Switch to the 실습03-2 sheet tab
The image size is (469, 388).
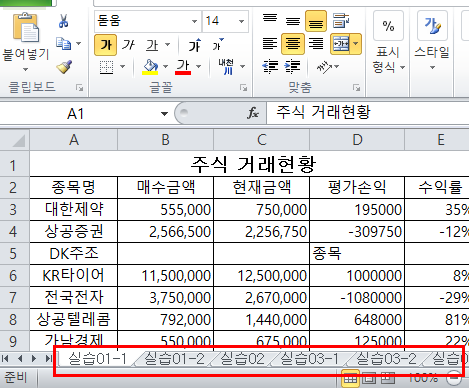[386, 359]
